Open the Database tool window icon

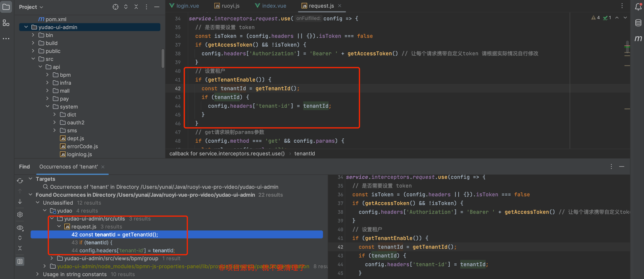click(x=638, y=23)
